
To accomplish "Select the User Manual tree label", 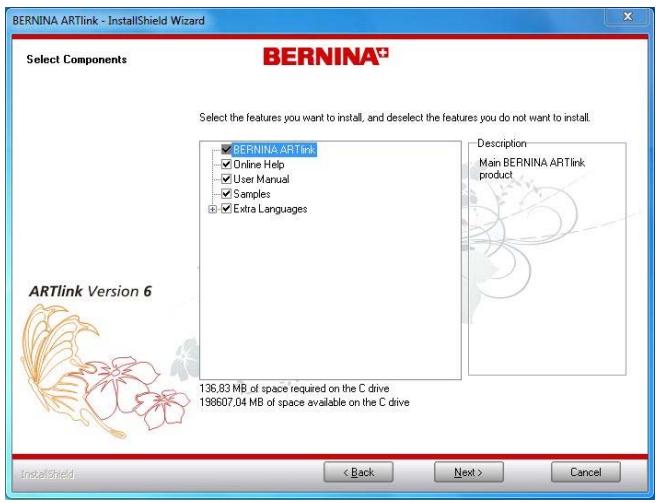I will click(x=261, y=179).
